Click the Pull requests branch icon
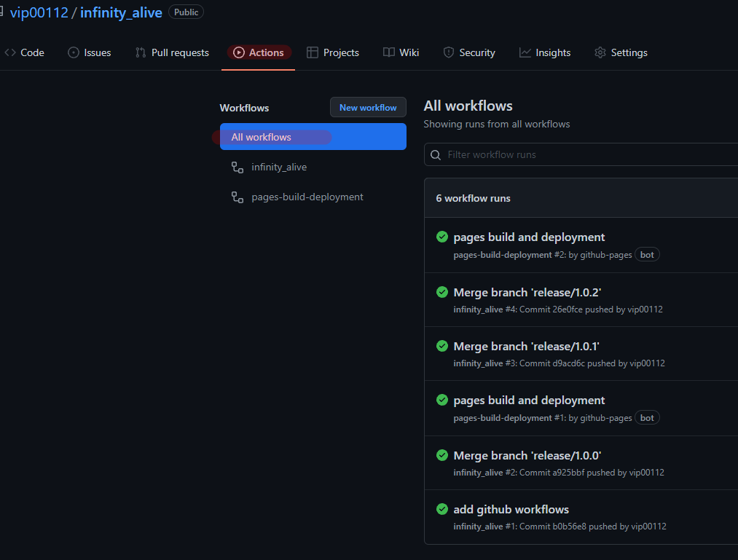This screenshot has width=738, height=560. pyautogui.click(x=141, y=52)
